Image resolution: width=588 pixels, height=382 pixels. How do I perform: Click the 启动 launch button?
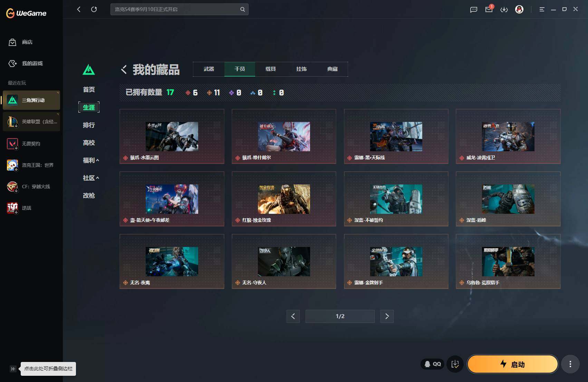(512, 364)
